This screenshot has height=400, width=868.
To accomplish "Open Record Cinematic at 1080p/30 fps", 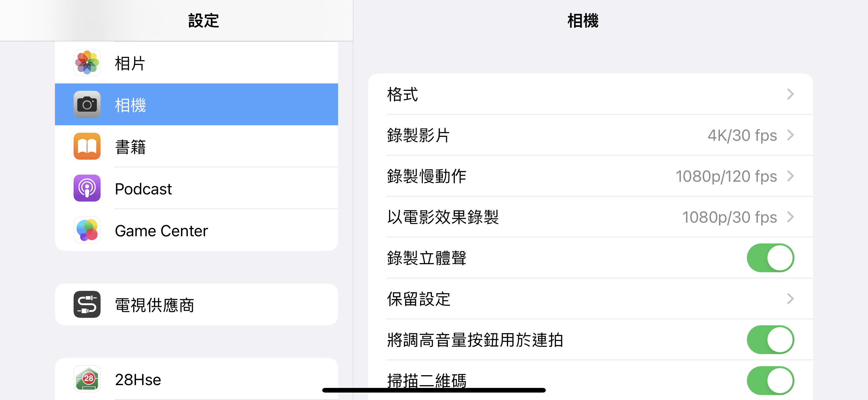I will pos(590,217).
